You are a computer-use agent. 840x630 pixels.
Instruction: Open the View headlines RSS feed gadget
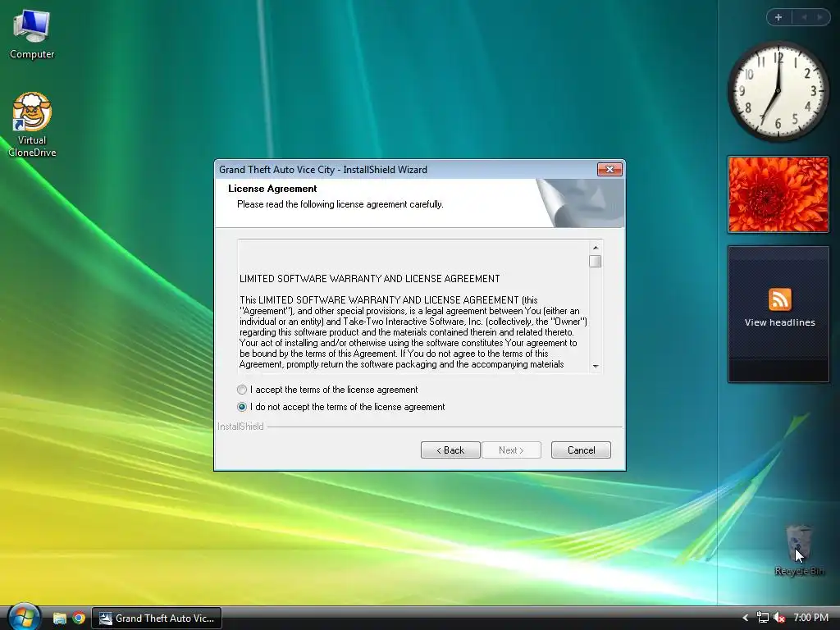tap(778, 314)
